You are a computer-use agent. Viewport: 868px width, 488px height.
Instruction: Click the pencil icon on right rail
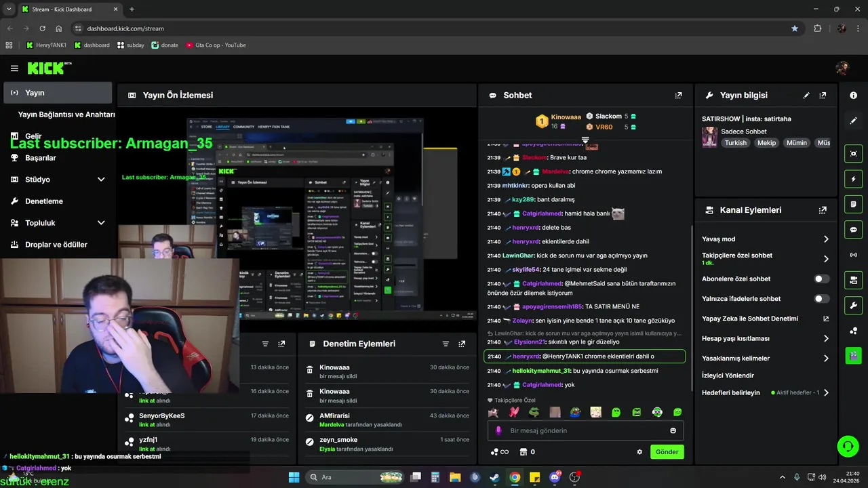(x=853, y=121)
